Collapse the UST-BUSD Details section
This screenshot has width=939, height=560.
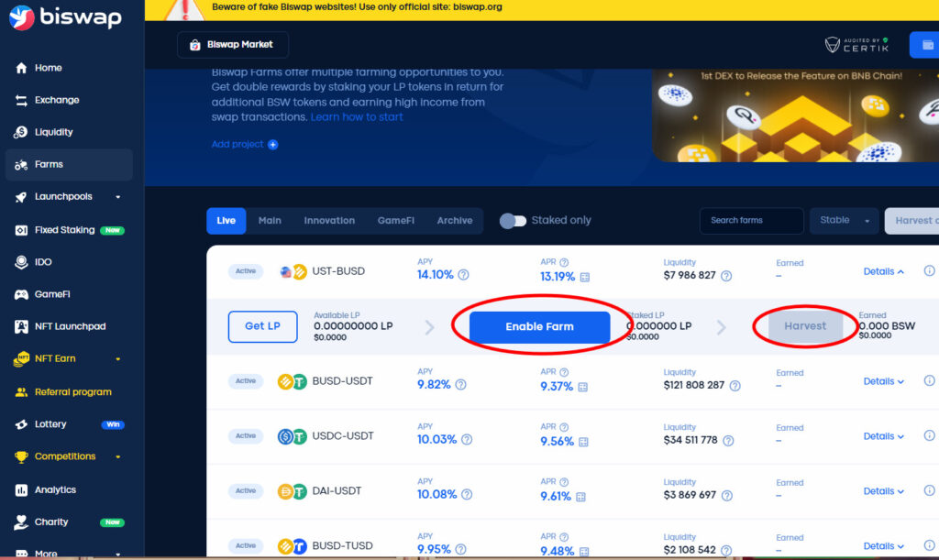[x=883, y=271]
